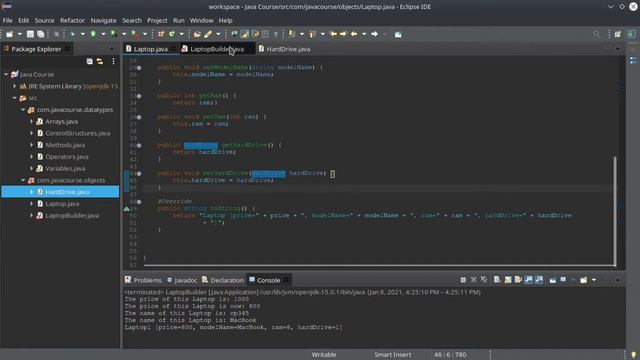Switch to the Laptop.java editor tab
The width and height of the screenshot is (640, 360).
coord(151,49)
